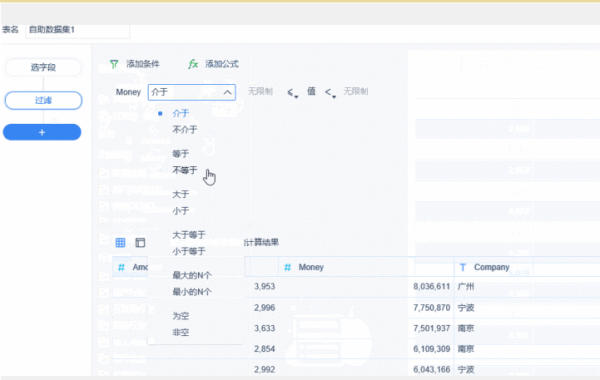This screenshot has width=600, height=380.
Task: Click the number type icon beside Money
Action: [287, 267]
